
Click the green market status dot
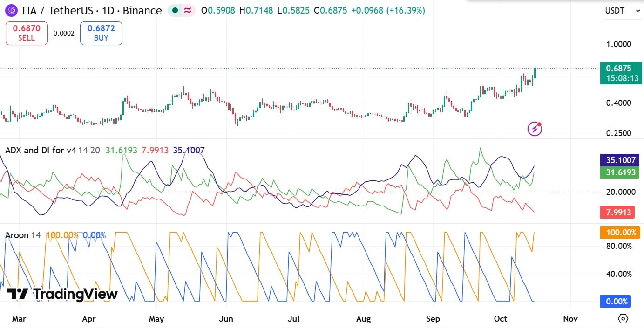pyautogui.click(x=175, y=10)
